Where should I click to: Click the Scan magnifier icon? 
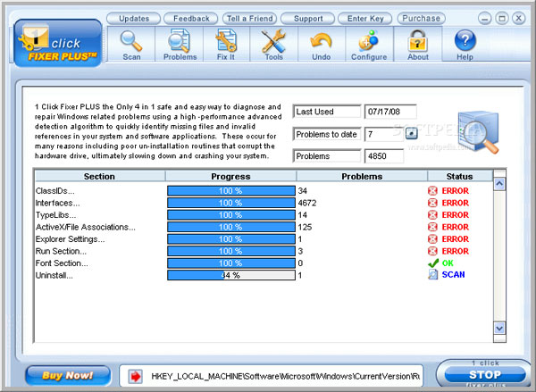(x=131, y=42)
